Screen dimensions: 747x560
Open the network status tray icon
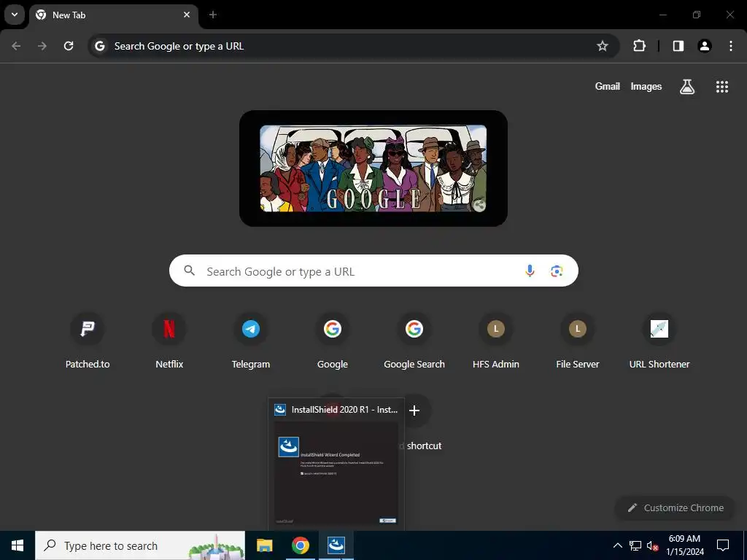click(x=635, y=545)
